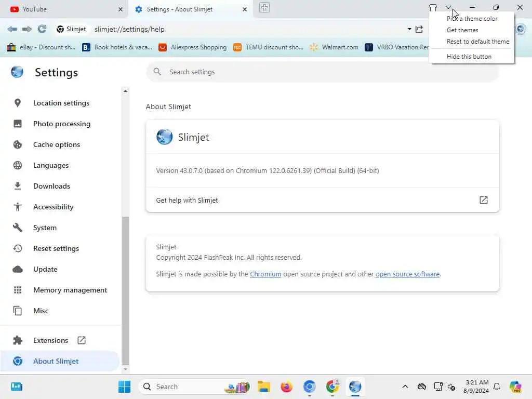Reload the page with the refresh icon
Viewport: 532px width, 399px height.
(42, 29)
